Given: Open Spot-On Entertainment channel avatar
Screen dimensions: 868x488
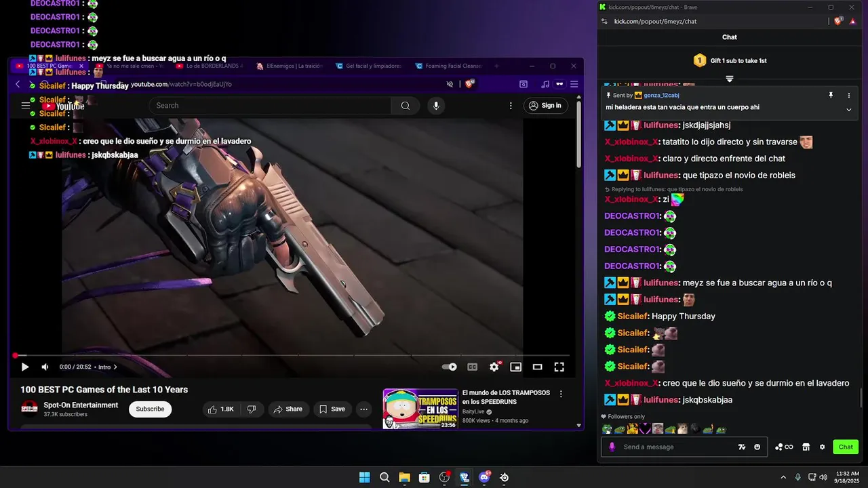Looking at the screenshot, I should point(29,409).
